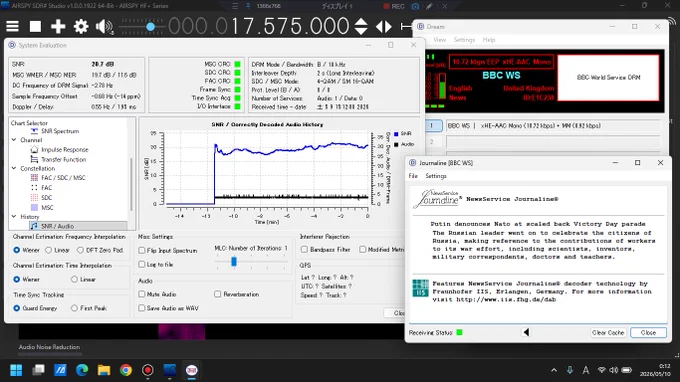Tick the Mute Audio checkbox

point(142,294)
